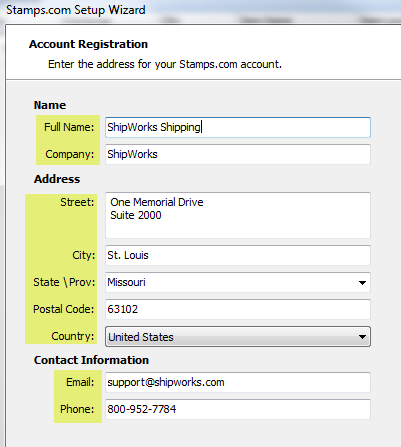The image size is (401, 447).
Task: Click the Full Name input field
Action: (x=238, y=127)
